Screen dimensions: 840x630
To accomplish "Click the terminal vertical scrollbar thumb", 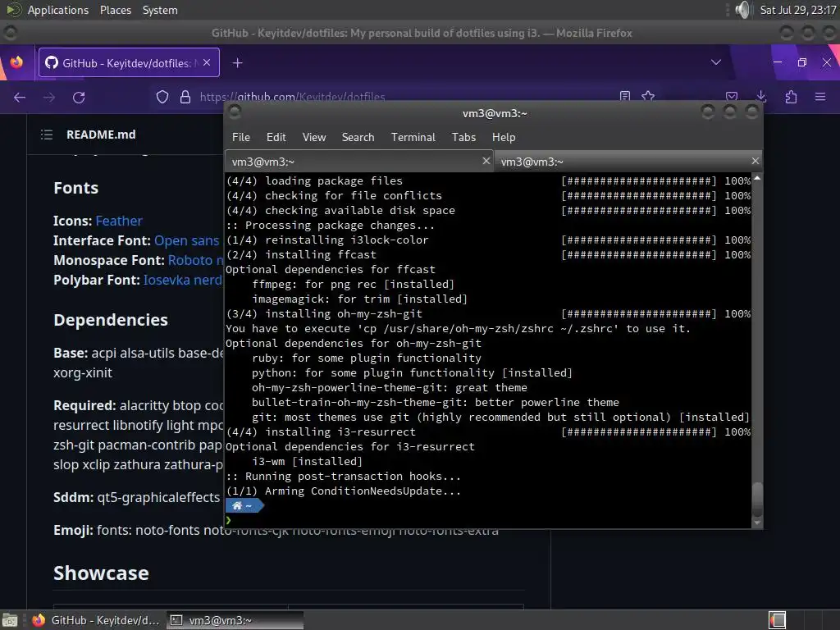I will tap(757, 499).
